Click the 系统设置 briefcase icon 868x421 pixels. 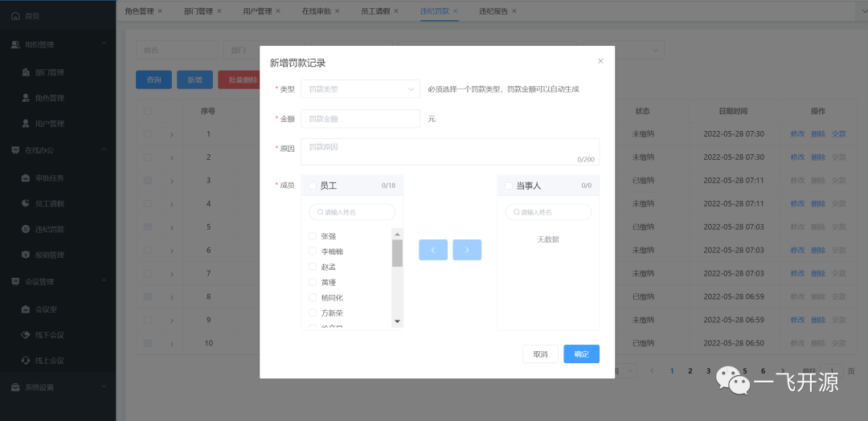15,387
